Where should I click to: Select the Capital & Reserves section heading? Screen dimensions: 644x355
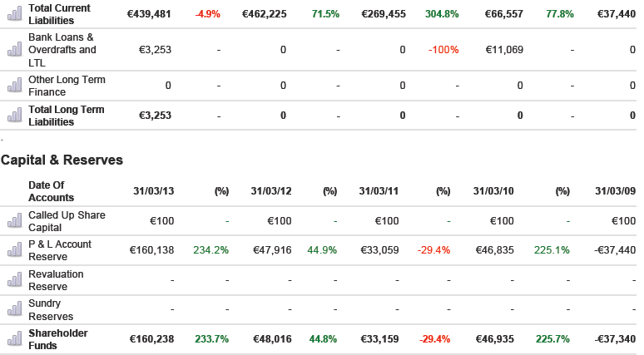point(62,160)
